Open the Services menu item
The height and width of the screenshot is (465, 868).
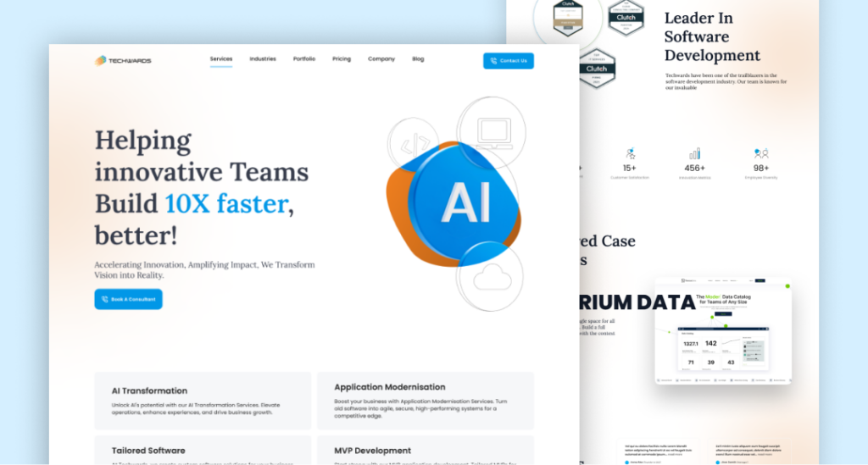(221, 59)
